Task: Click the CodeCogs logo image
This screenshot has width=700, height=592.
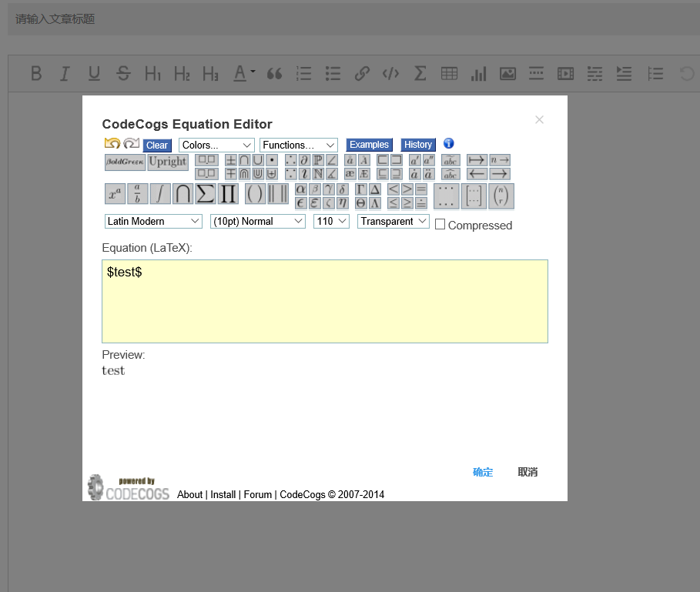Action: pyautogui.click(x=129, y=487)
